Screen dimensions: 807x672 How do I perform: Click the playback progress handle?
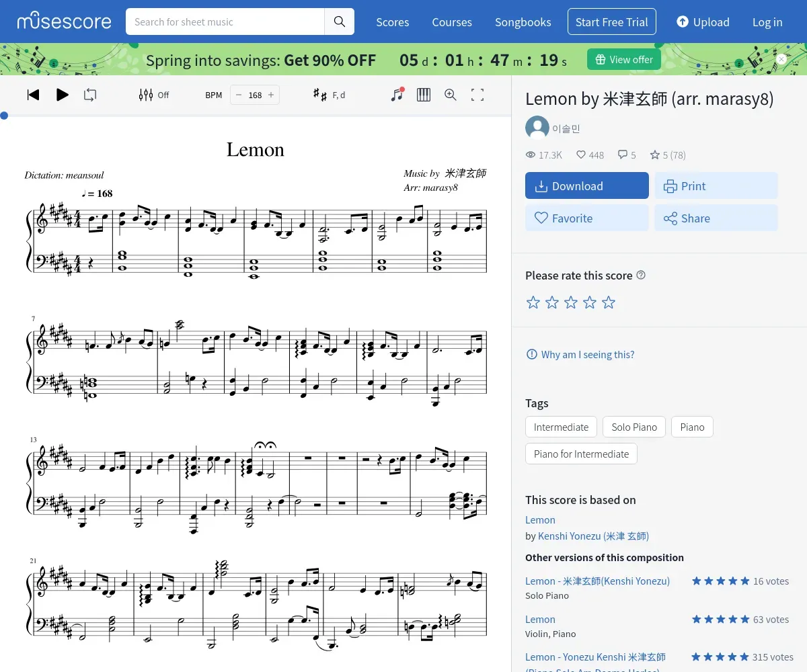click(4, 116)
